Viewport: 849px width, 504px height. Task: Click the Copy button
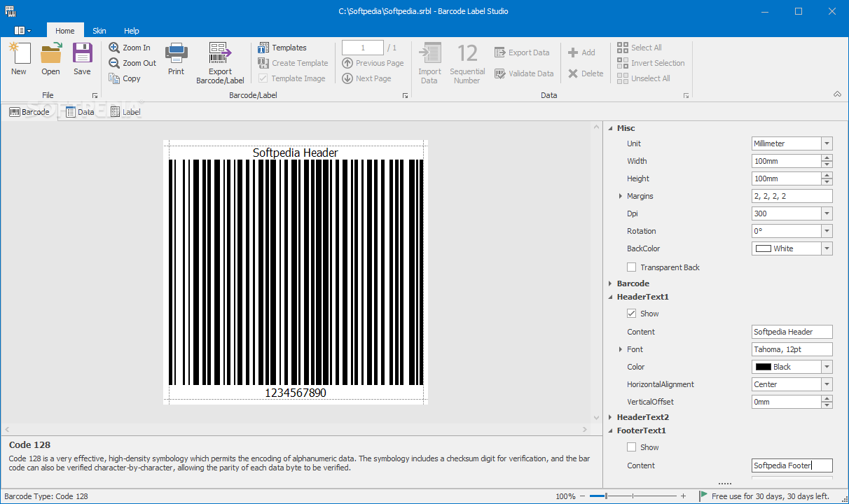129,78
